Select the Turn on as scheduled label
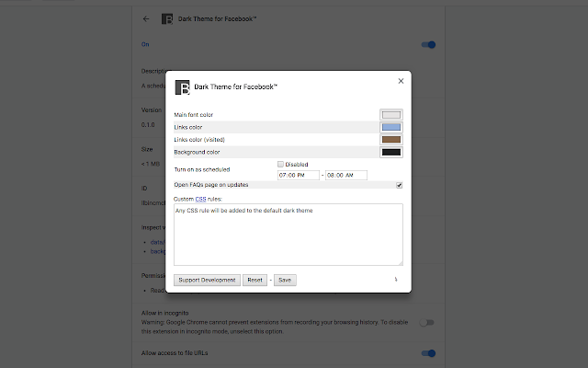This screenshot has height=368, width=588. 202,169
